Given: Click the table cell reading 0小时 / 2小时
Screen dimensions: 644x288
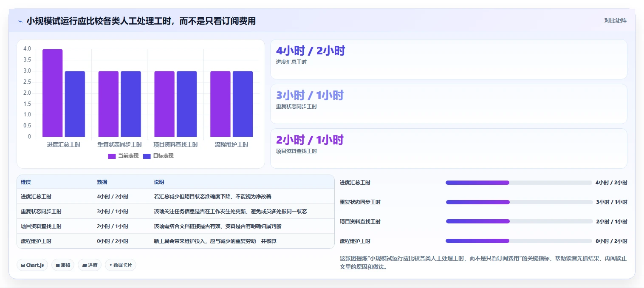Looking at the screenshot, I should pos(113,241).
